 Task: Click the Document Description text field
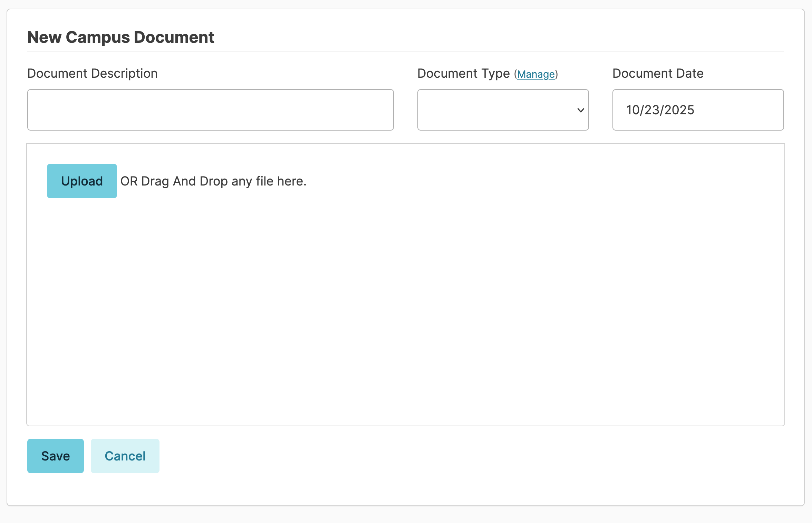pos(210,110)
